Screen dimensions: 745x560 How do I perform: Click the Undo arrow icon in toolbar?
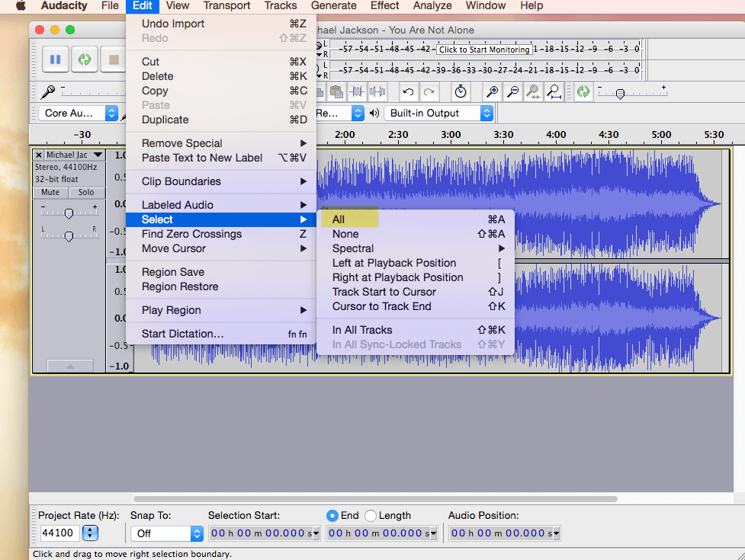(x=409, y=92)
